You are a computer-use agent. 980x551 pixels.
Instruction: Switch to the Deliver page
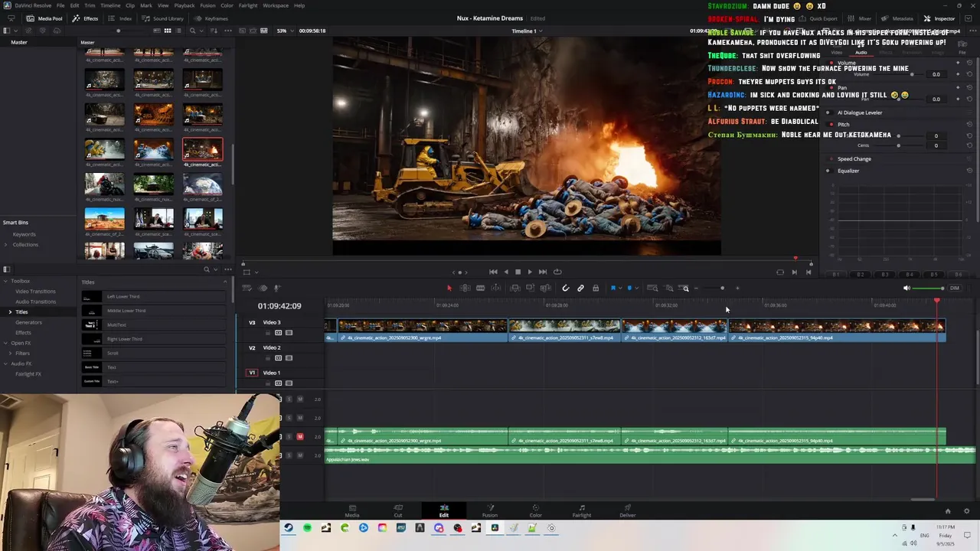(x=628, y=510)
